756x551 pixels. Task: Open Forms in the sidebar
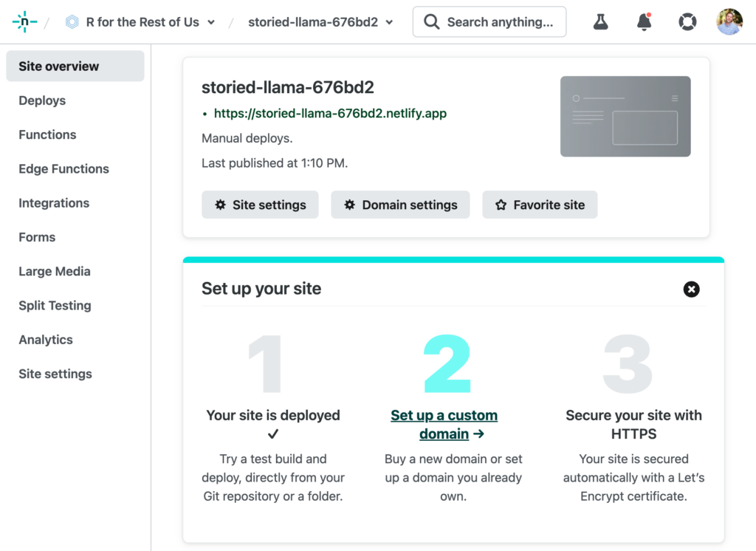[37, 237]
